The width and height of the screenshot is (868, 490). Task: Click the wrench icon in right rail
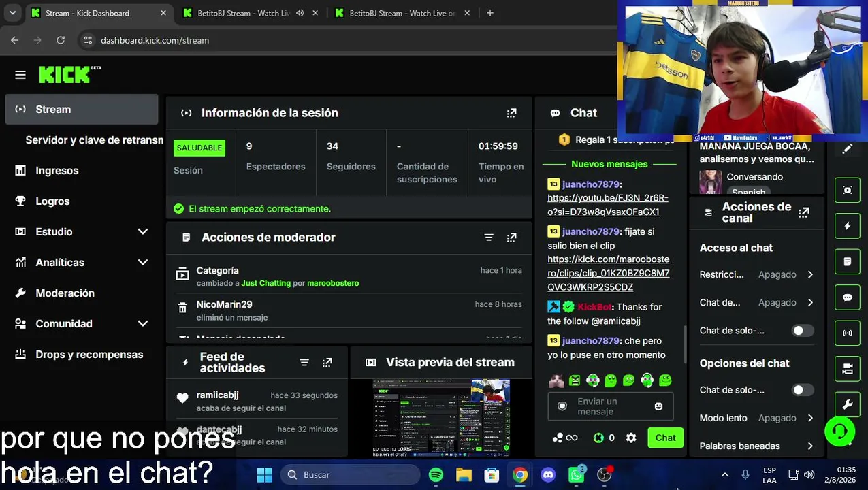(x=848, y=404)
